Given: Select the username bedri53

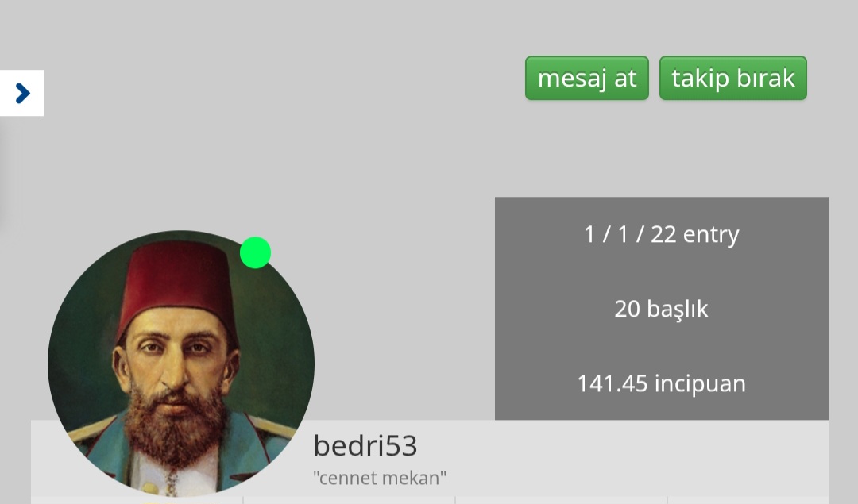Looking at the screenshot, I should pyautogui.click(x=365, y=445).
